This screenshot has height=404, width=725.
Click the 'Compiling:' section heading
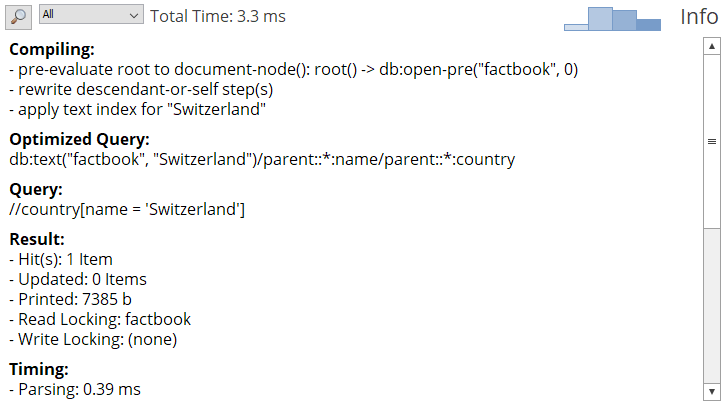coord(52,49)
